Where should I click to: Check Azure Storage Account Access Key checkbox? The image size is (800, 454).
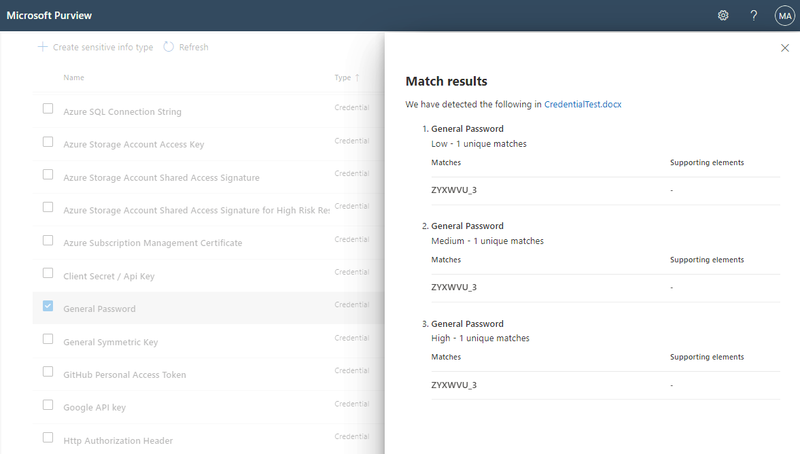click(x=48, y=142)
